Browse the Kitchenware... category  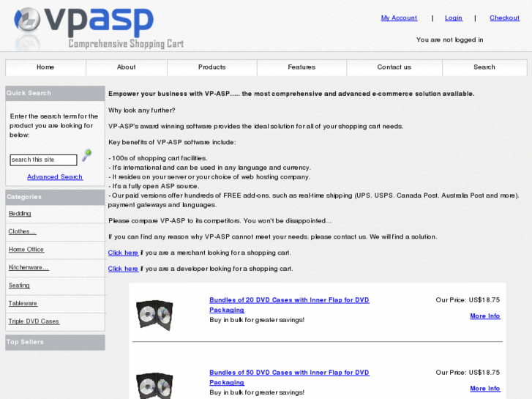pyautogui.click(x=29, y=267)
